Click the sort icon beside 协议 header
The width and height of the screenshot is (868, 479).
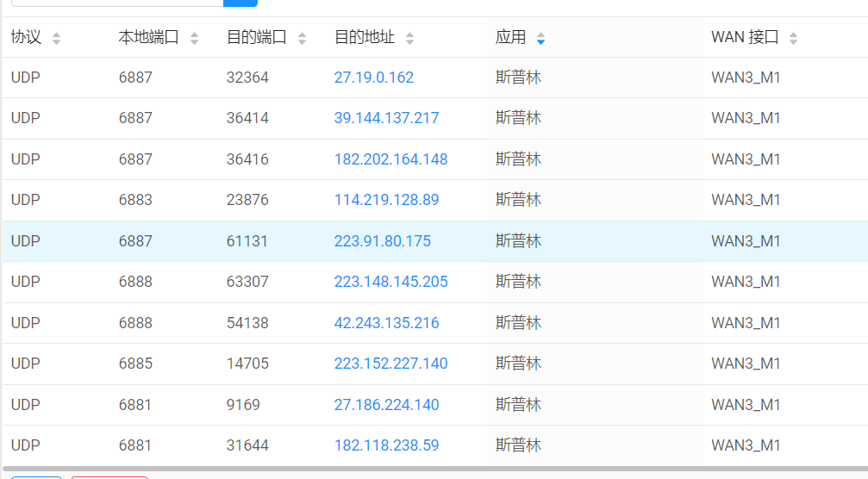click(57, 38)
